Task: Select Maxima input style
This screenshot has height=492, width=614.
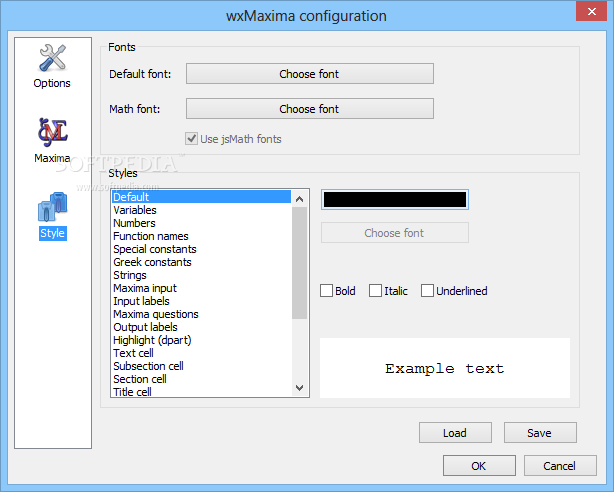Action: (x=201, y=288)
